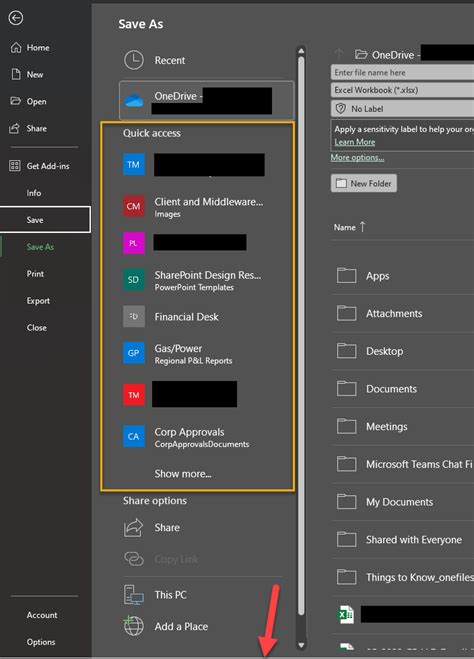Choose the SharePoint Design SD icon
The height and width of the screenshot is (659, 474).
[134, 279]
